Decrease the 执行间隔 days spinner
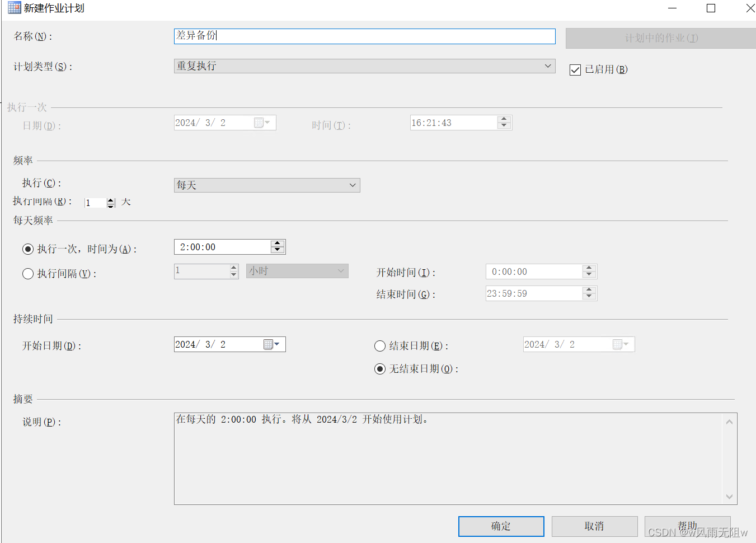 click(x=111, y=205)
